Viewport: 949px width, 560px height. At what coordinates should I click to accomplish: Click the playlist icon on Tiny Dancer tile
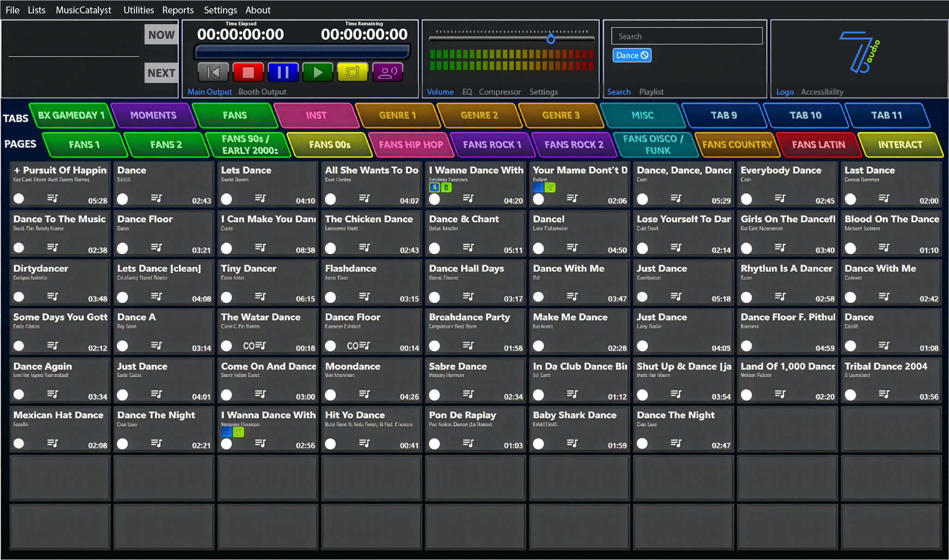point(260,296)
